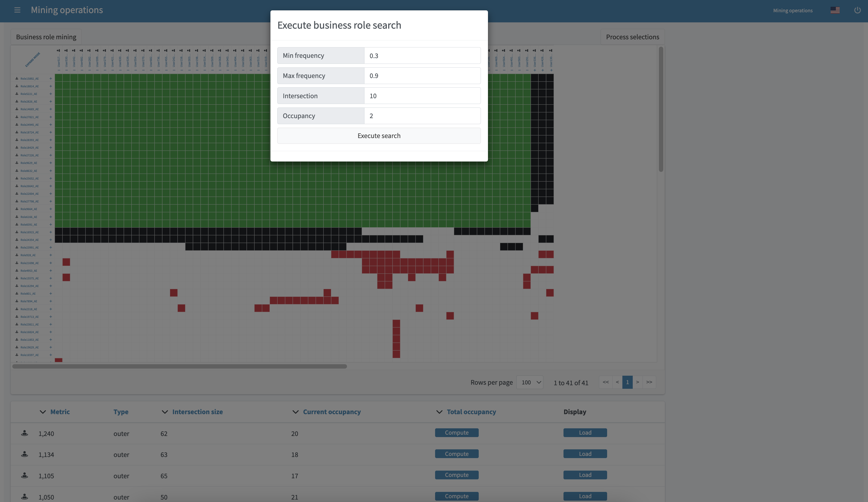This screenshot has width=868, height=502.
Task: Click the power logout icon
Action: [x=857, y=10]
